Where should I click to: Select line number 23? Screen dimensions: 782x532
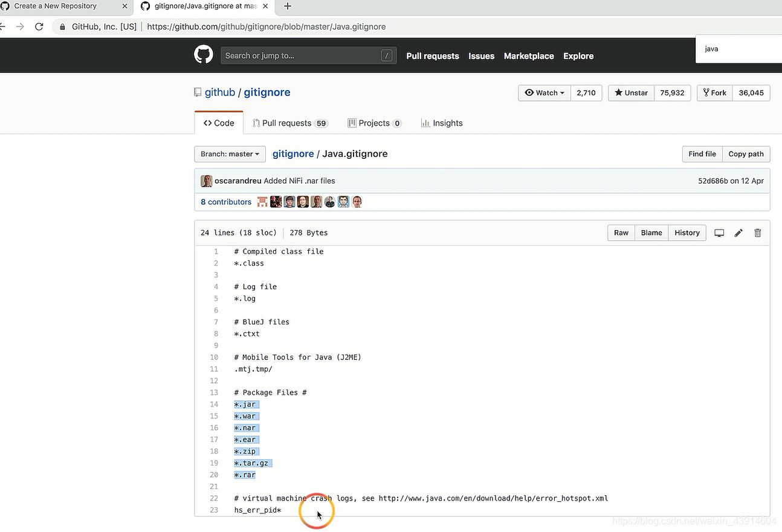click(x=214, y=510)
